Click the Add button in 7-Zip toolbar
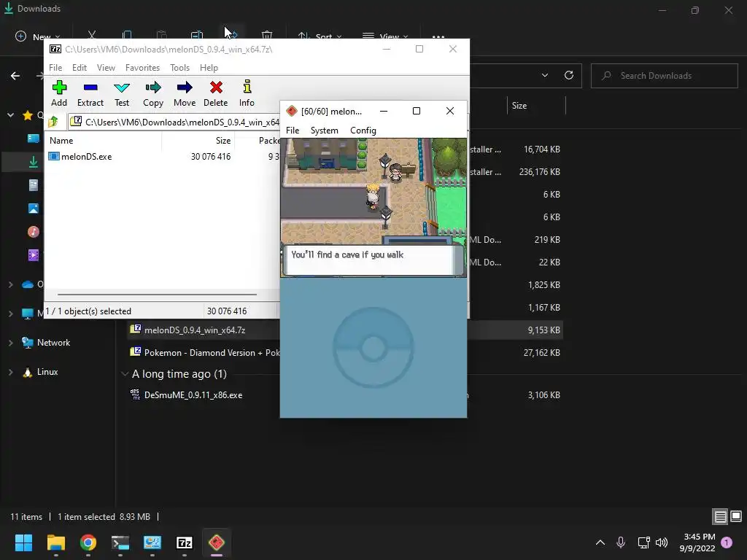 point(59,93)
